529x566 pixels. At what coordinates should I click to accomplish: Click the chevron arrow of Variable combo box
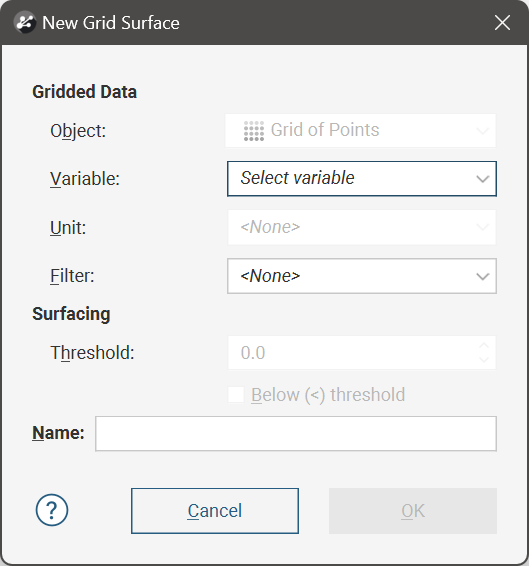coord(483,179)
